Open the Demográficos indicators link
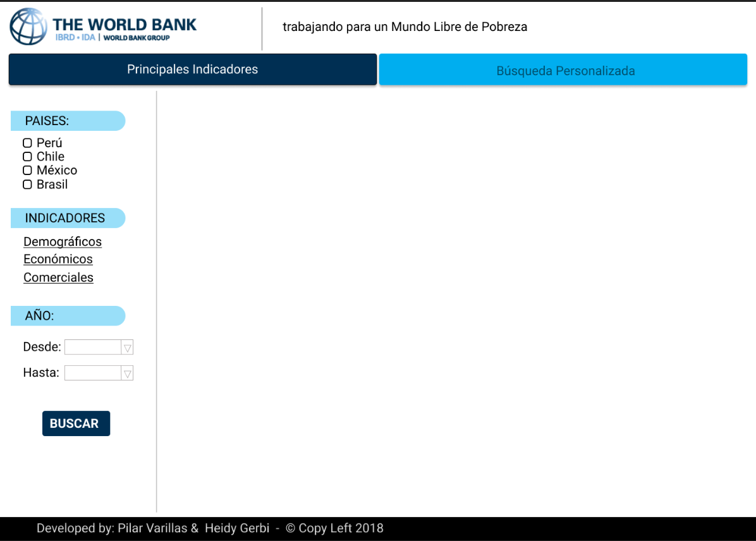The height and width of the screenshot is (541, 756). click(x=63, y=241)
